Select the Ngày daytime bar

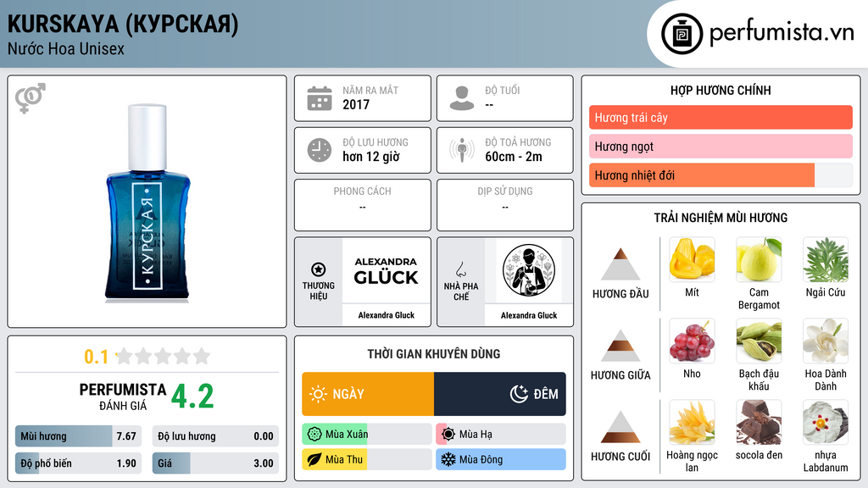[x=368, y=394]
